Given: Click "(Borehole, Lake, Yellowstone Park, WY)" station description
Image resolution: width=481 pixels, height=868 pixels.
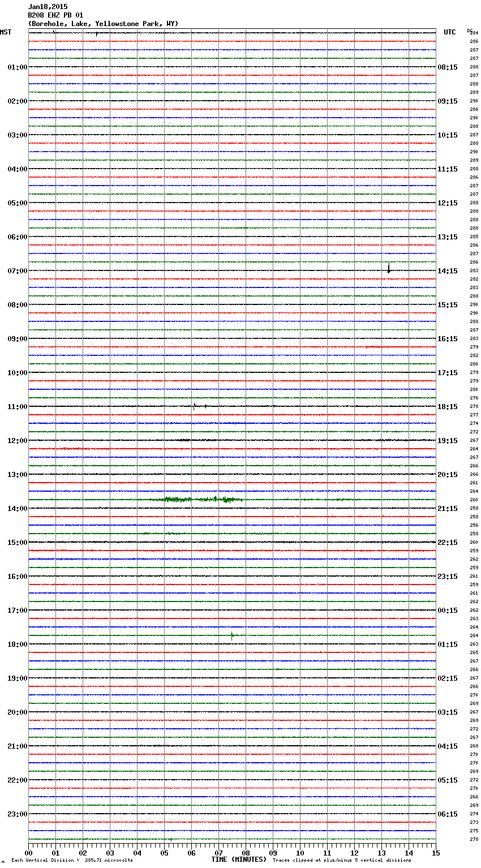Looking at the screenshot, I should 103,24.
